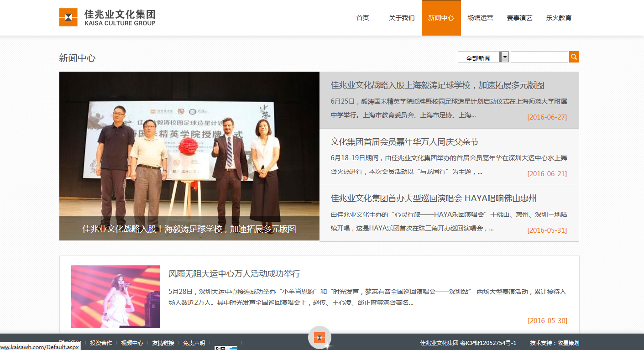Image resolution: width=644 pixels, height=350 pixels.
Task: Click the date [2016-06-21]
Action: click(x=547, y=174)
